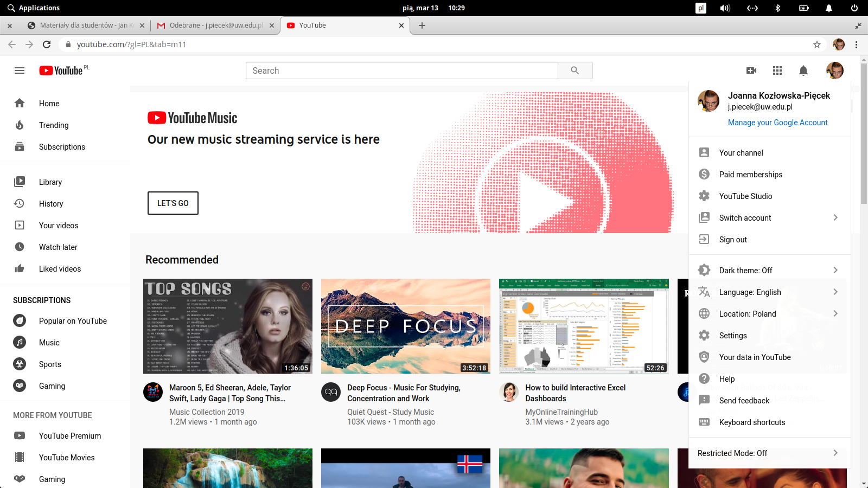Screen dimensions: 868x488
Task: Select Your data in YouTube
Action: (x=770, y=357)
